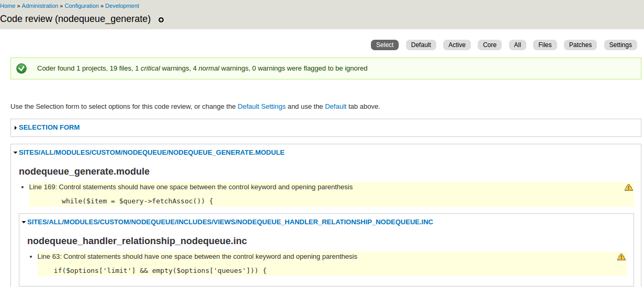This screenshot has height=287, width=644.
Task: Switch to the Core tab
Action: [x=489, y=45]
